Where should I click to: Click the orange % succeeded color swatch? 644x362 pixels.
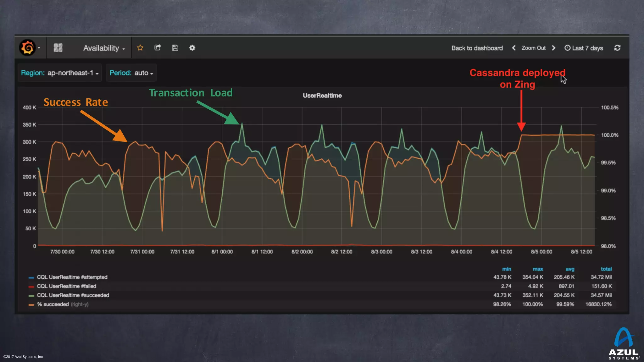(x=31, y=305)
